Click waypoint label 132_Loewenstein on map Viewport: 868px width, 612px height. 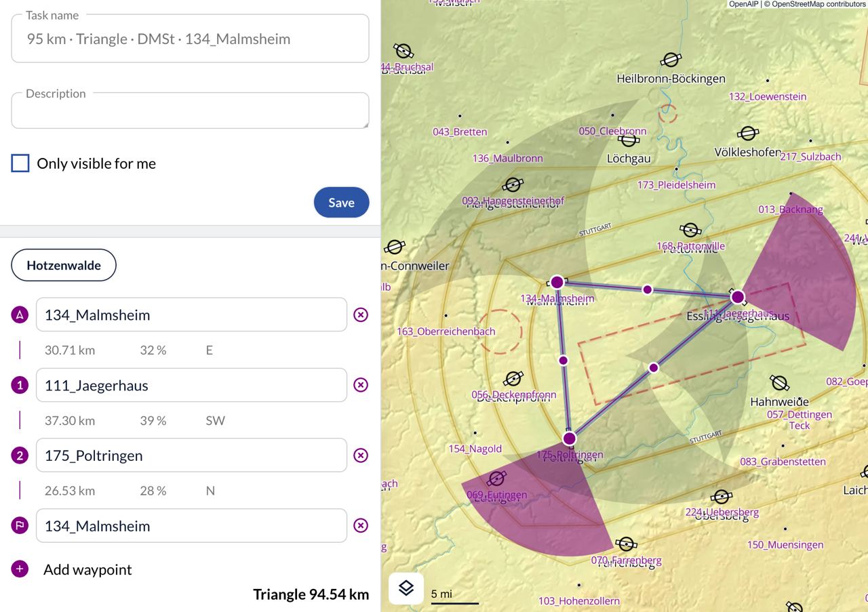[768, 96]
